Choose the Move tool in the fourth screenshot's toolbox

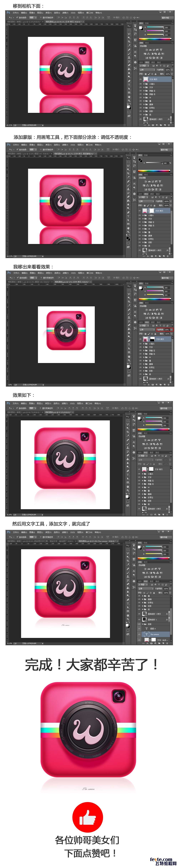point(128,416)
